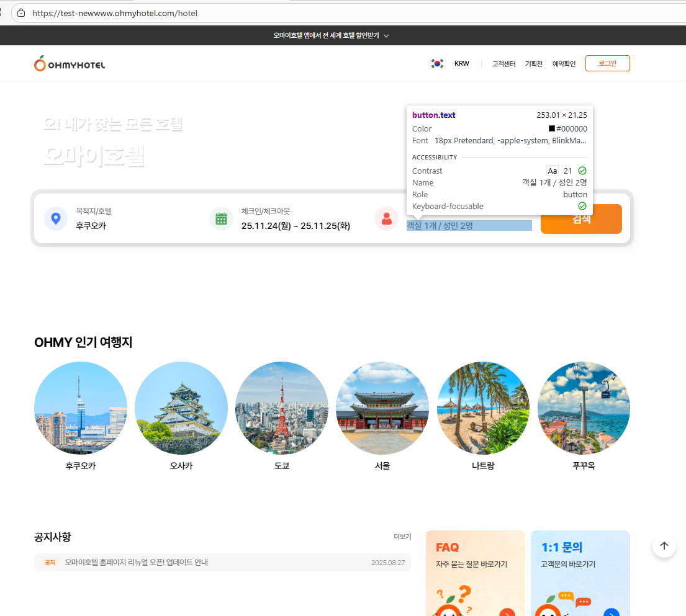Select the 나트랑 beach thumbnail

pyautogui.click(x=483, y=408)
